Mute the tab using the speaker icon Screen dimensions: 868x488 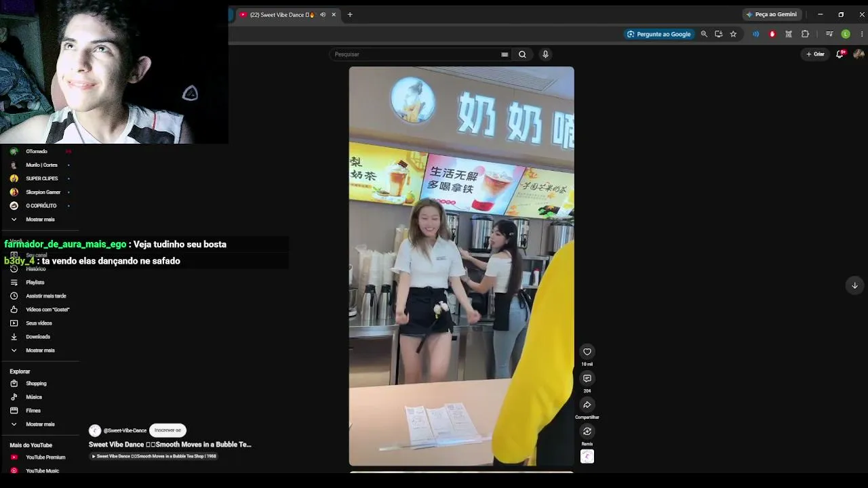323,15
